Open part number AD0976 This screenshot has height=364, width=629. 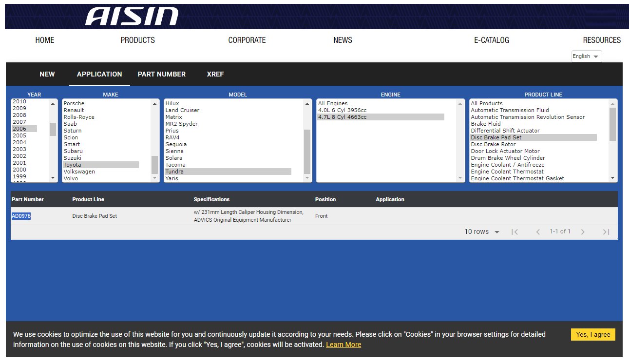[x=21, y=216]
